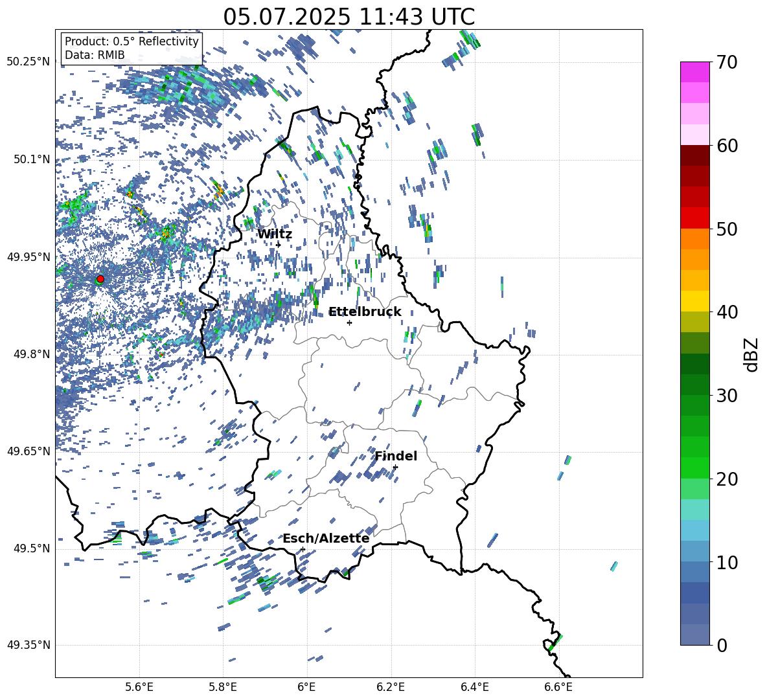Click the 49.5°N latitude label
This screenshot has width=767, height=700.
click(32, 548)
